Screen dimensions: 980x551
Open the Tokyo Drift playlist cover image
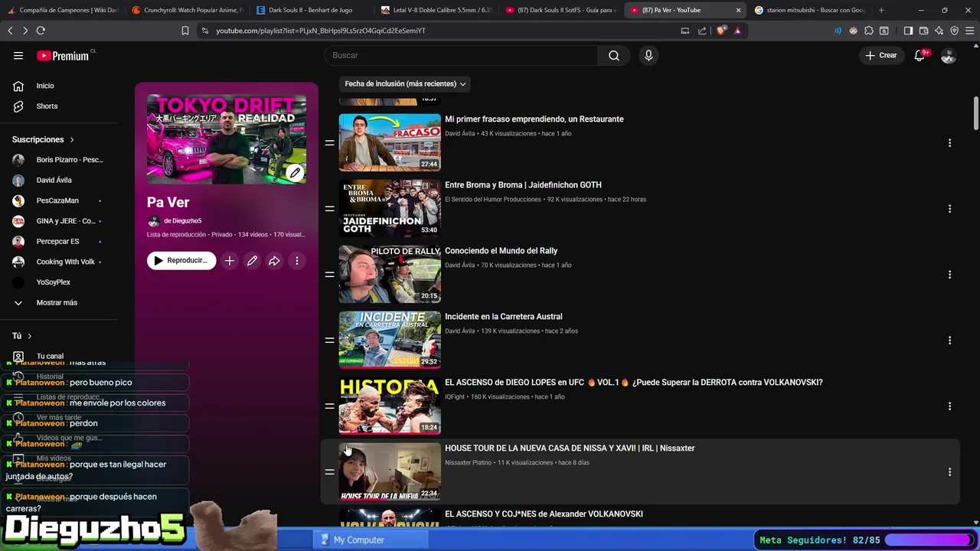pyautogui.click(x=227, y=139)
